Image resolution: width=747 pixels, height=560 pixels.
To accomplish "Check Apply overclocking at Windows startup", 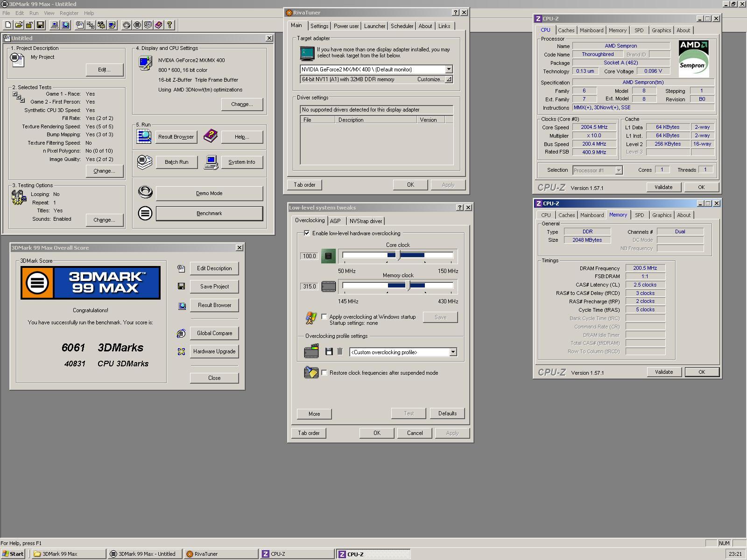I will click(324, 317).
